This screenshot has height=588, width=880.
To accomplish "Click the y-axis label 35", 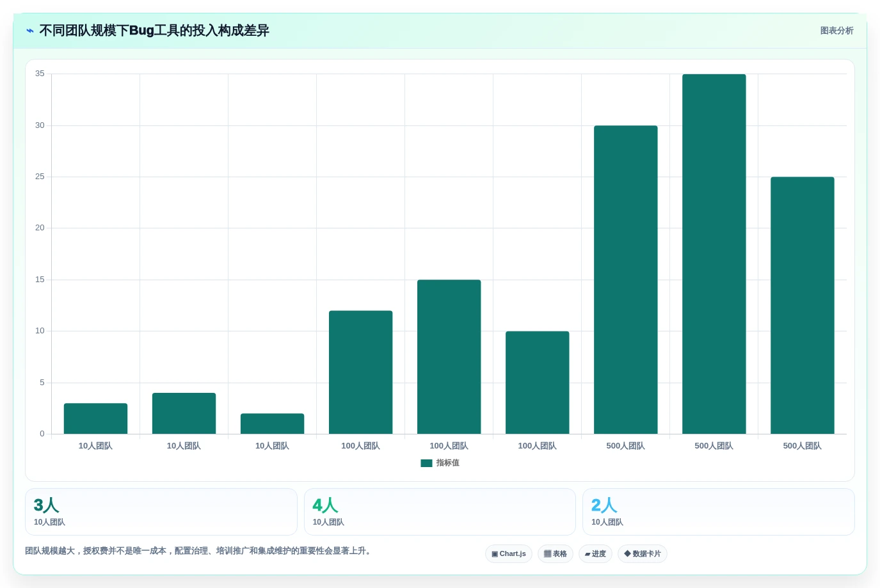I will [x=40, y=74].
